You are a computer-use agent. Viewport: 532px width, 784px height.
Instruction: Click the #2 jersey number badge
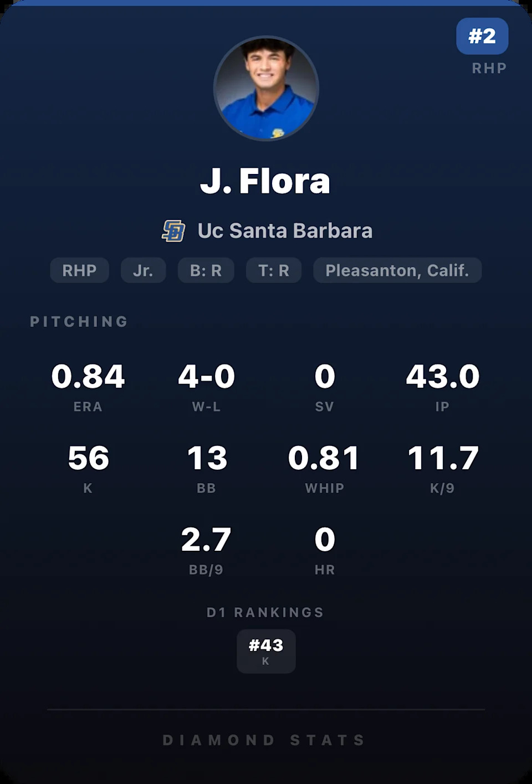(x=482, y=37)
